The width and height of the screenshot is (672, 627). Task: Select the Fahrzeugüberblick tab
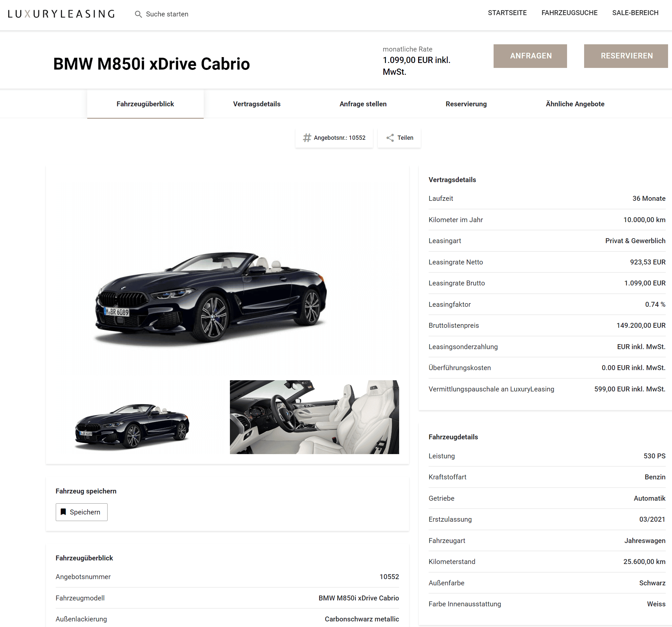145,104
